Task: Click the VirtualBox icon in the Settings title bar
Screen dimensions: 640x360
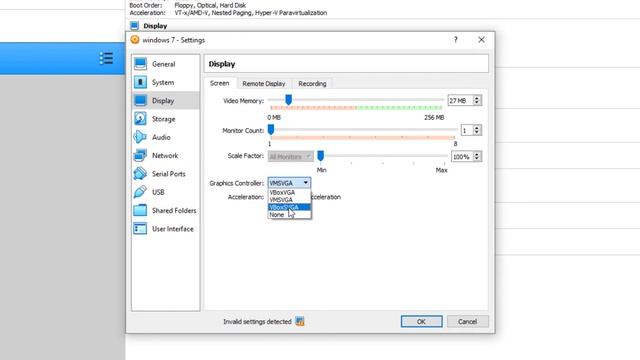Action: point(135,40)
